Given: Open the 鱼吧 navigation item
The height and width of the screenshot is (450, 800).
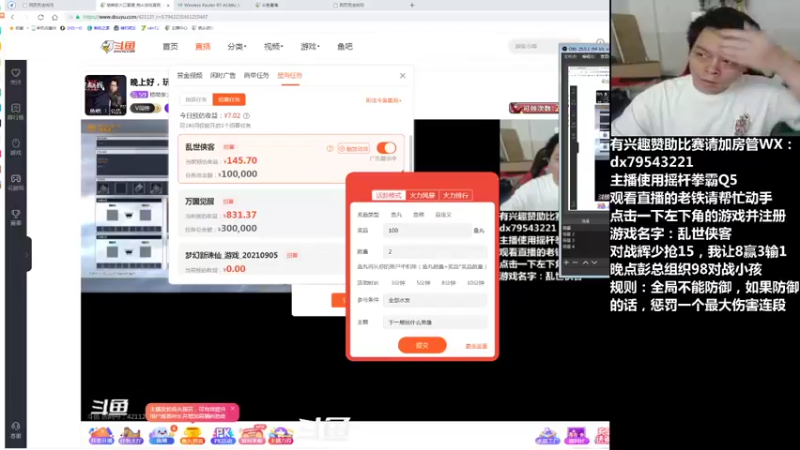Looking at the screenshot, I should click(x=345, y=46).
